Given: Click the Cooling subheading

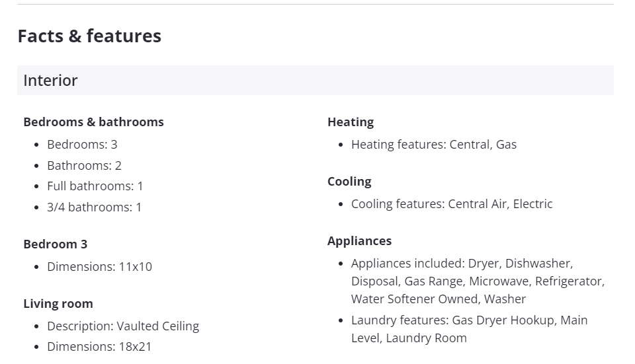Looking at the screenshot, I should [x=349, y=182].
